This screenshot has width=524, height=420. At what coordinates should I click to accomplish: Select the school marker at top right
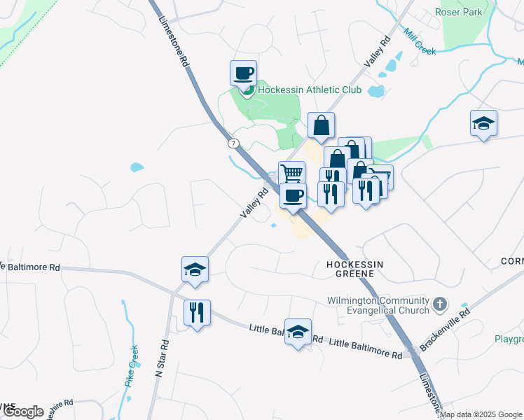click(x=483, y=125)
